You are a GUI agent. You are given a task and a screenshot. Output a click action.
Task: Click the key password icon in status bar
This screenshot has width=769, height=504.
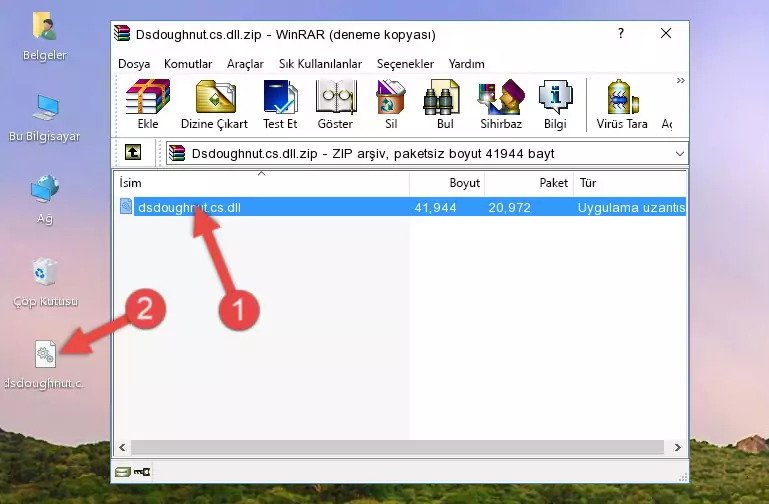click(x=142, y=472)
